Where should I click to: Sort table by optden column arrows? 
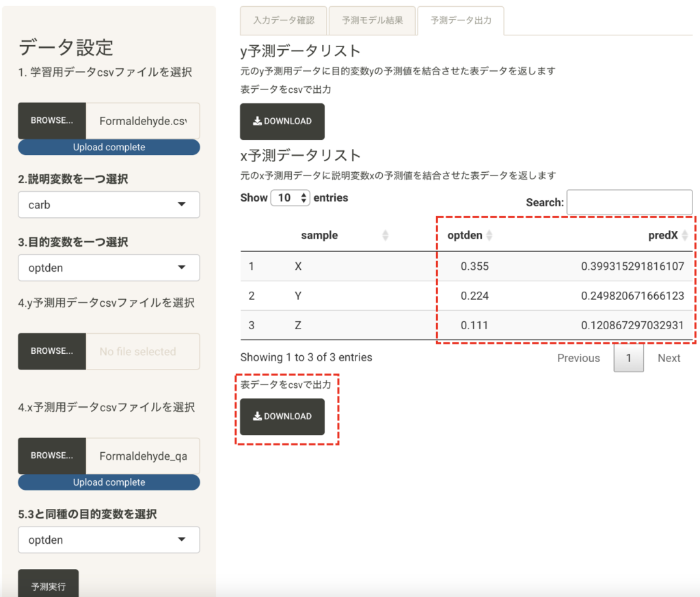[489, 236]
